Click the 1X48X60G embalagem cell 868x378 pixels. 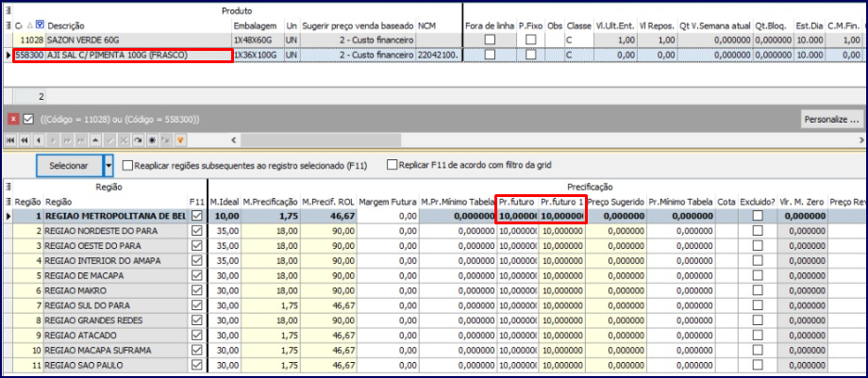pyautogui.click(x=258, y=40)
